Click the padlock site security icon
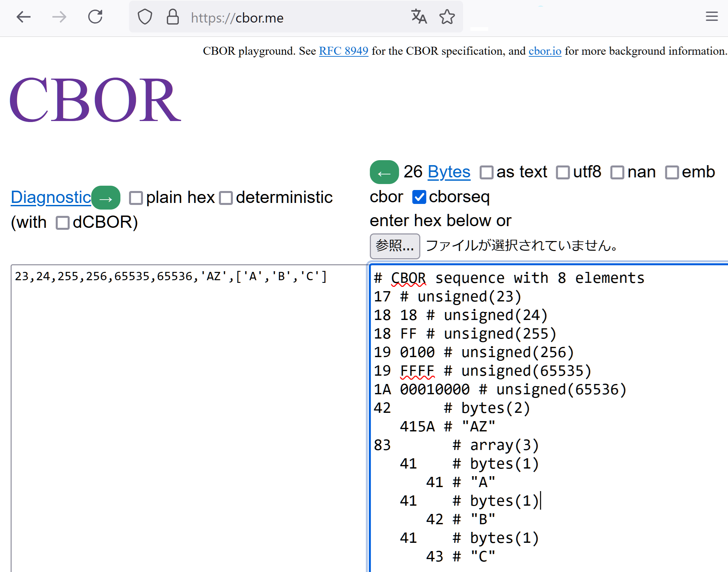This screenshot has height=572, width=728. pyautogui.click(x=172, y=17)
